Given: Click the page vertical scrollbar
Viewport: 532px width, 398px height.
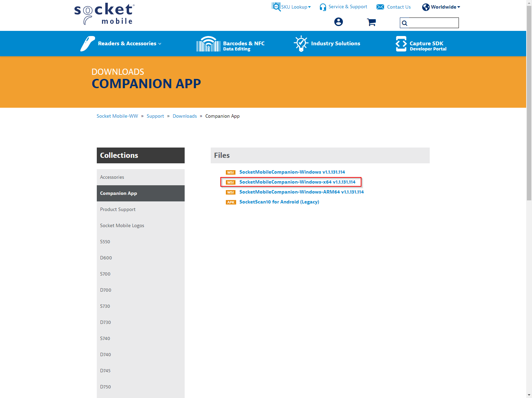Looking at the screenshot, I should [529, 103].
